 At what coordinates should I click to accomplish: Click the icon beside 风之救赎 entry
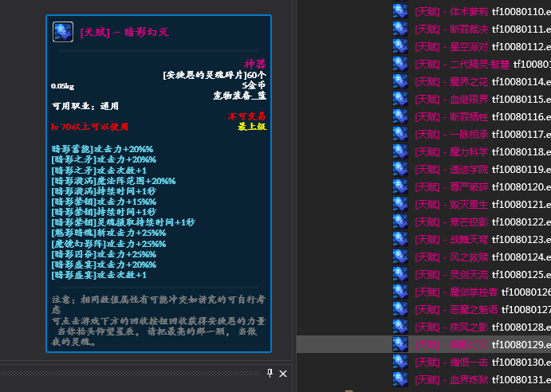[400, 257]
